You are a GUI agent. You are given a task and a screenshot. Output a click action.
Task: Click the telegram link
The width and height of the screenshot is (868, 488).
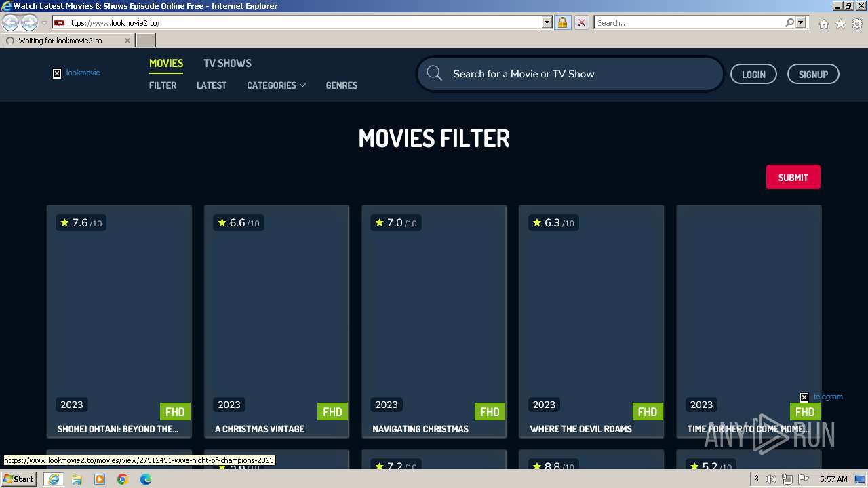coord(821,396)
